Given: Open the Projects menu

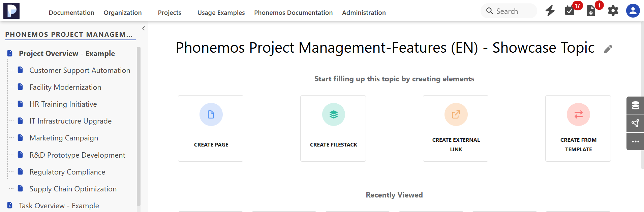Looking at the screenshot, I should pos(170,12).
